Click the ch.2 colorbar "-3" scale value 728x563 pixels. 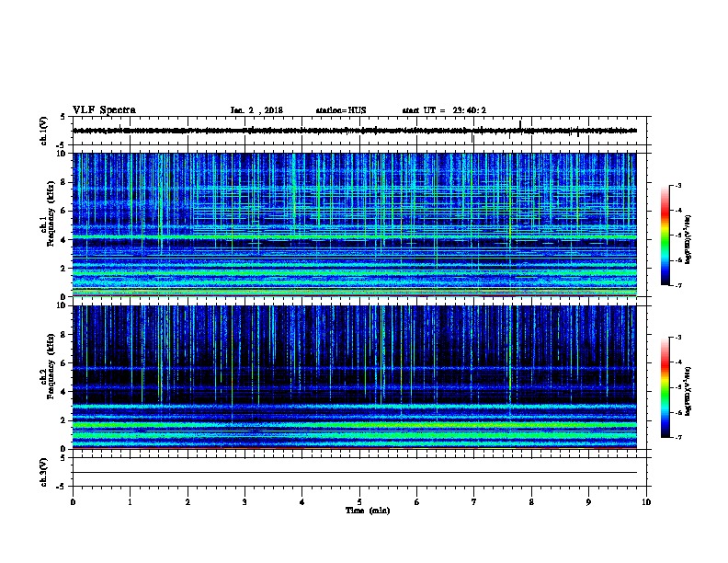(677, 338)
